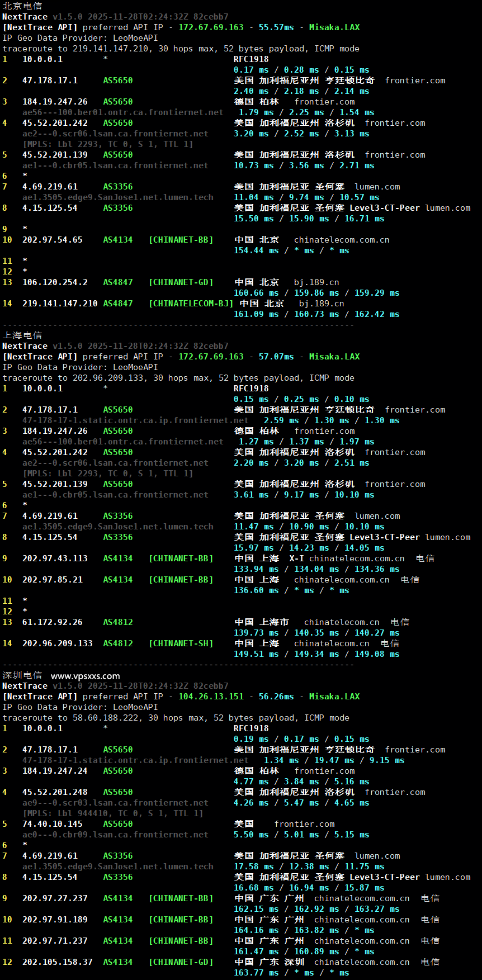Image resolution: width=482 pixels, height=980 pixels.
Task: Click the [CHINATELECOM-BJ] network tag
Action: pos(191,304)
